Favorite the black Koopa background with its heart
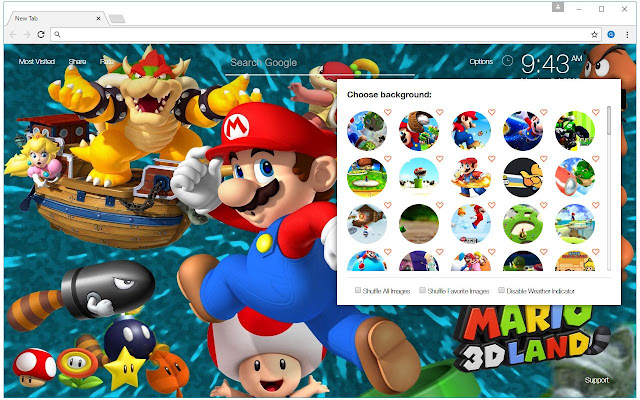 (x=544, y=159)
